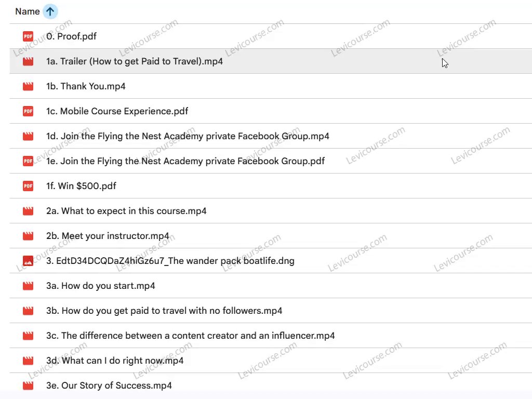Click video icon for 1a. Trailer file
Image resolution: width=532 pixels, height=399 pixels.
28,61
